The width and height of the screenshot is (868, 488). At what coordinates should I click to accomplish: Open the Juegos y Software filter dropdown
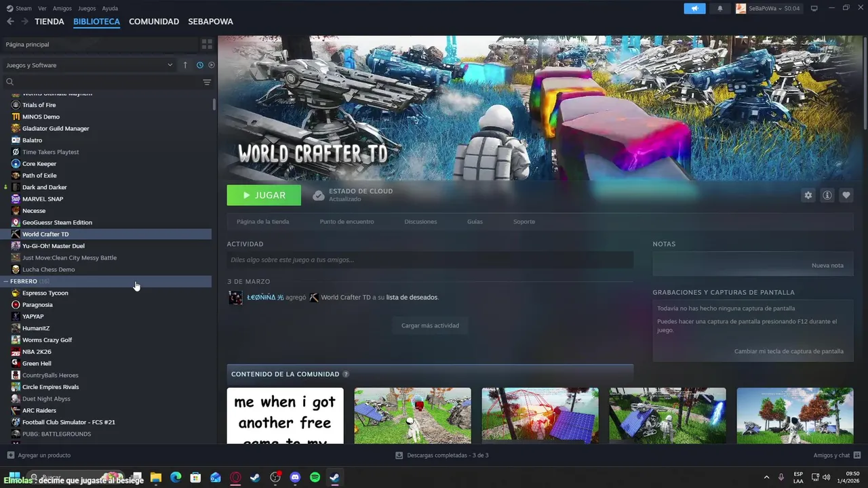pos(89,65)
